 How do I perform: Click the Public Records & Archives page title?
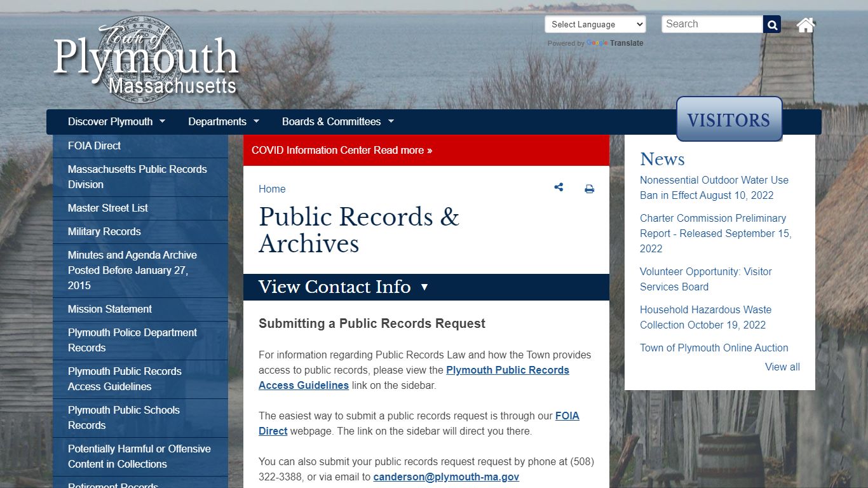pyautogui.click(x=359, y=230)
